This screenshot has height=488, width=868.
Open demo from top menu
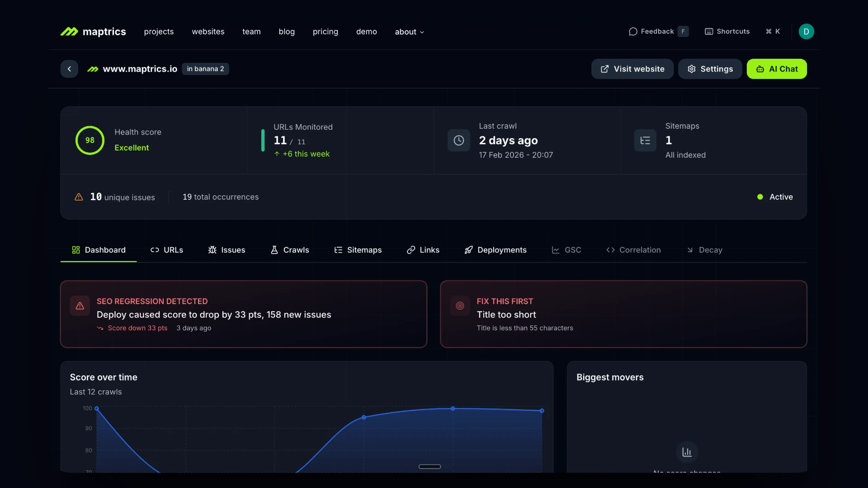coord(366,32)
